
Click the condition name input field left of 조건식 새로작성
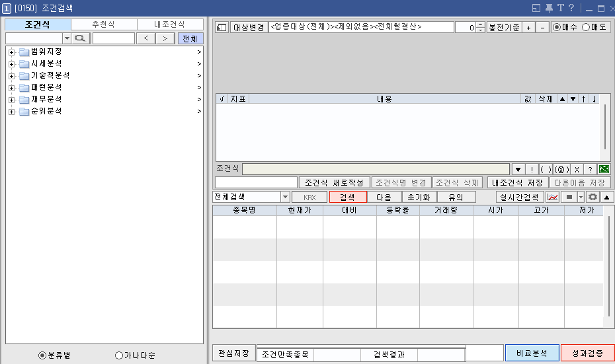(x=256, y=182)
